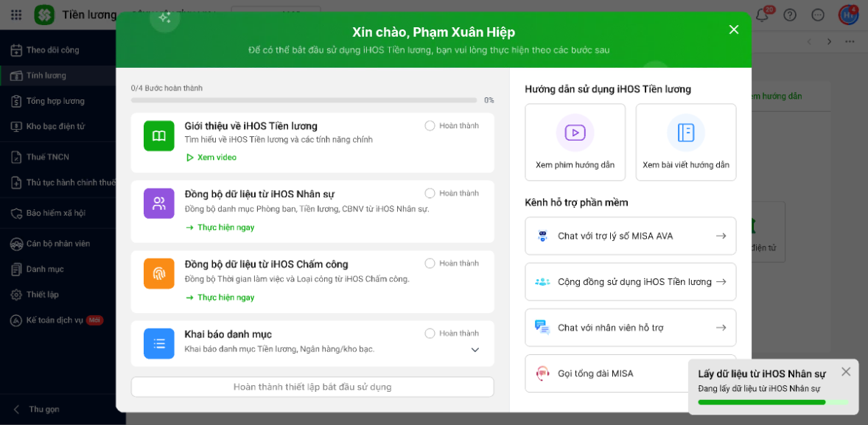
Task: Click the Theo dõi công calendar icon
Action: [16, 50]
